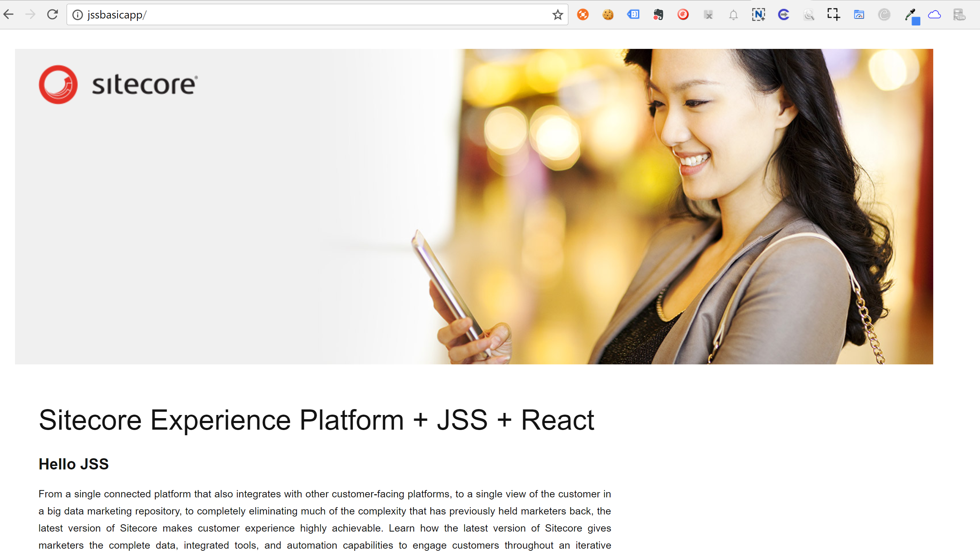Start a capture with the selection-plus extension
This screenshot has width=980, height=556.
tap(833, 15)
